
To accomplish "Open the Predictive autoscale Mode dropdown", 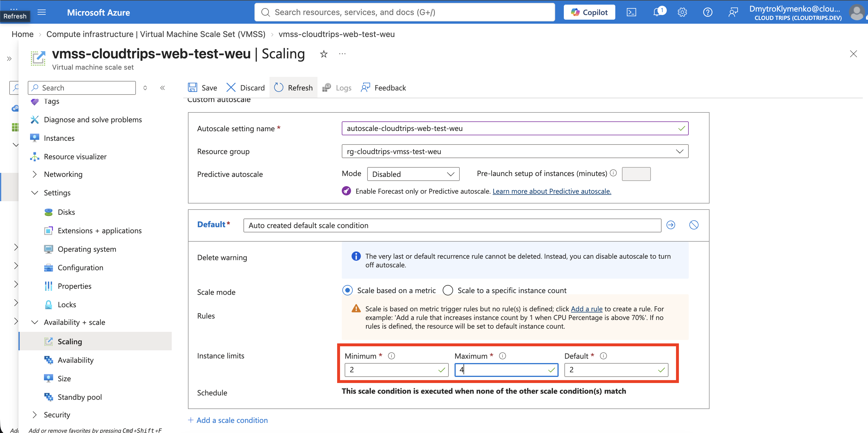I will tap(413, 174).
